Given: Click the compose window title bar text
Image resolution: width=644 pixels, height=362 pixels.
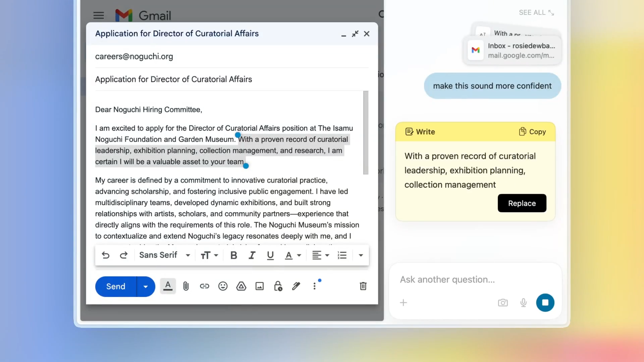Looking at the screenshot, I should pyautogui.click(x=177, y=34).
